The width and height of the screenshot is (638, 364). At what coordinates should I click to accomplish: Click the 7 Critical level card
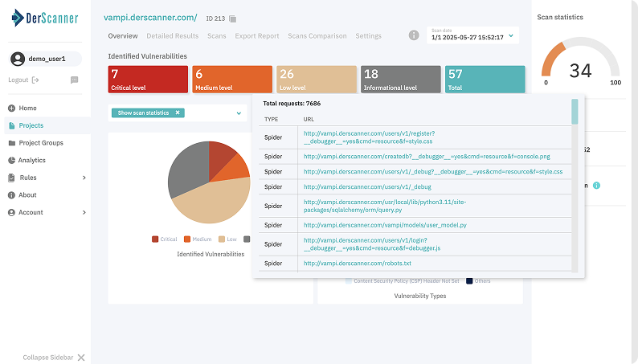148,80
